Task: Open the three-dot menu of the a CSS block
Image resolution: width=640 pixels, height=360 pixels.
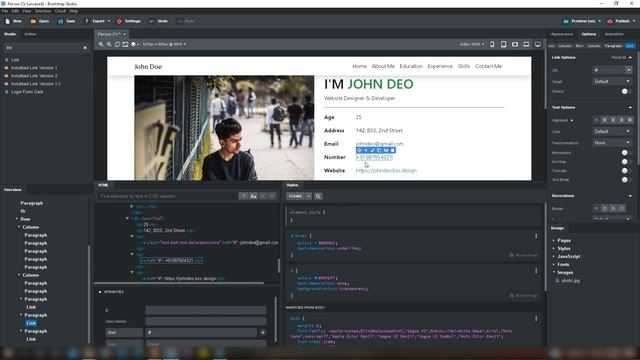Action: (x=536, y=271)
